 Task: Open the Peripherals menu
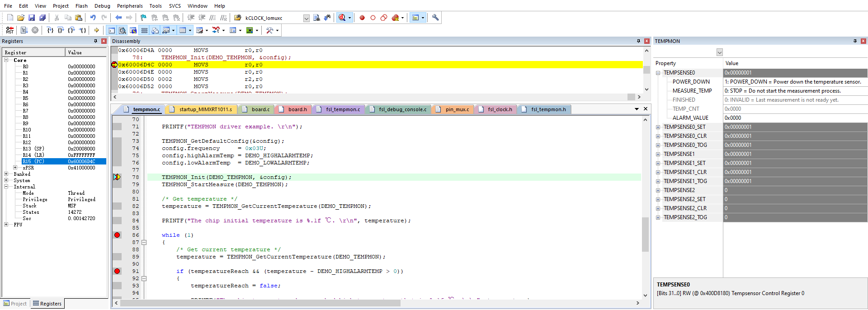[x=130, y=6]
